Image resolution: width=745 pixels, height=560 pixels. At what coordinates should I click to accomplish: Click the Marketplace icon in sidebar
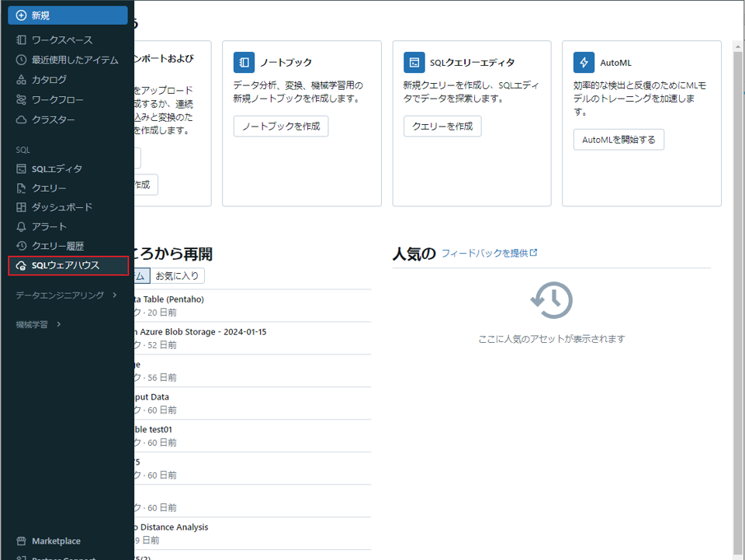tap(22, 541)
